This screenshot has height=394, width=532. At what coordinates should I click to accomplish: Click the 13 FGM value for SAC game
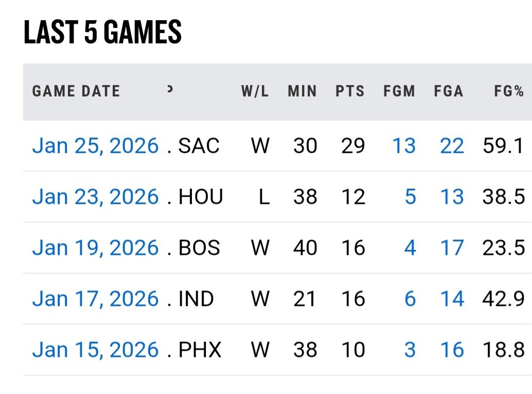(403, 146)
